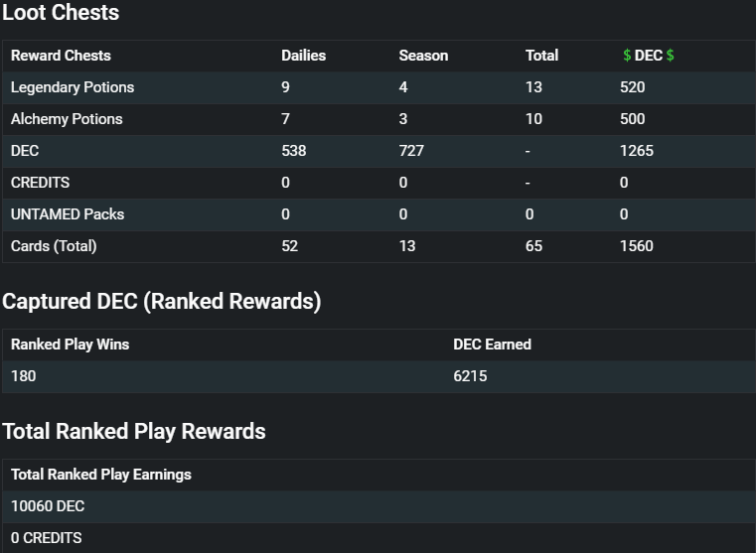The image size is (756, 553).
Task: Click the DEC dailies value 538
Action: point(294,151)
